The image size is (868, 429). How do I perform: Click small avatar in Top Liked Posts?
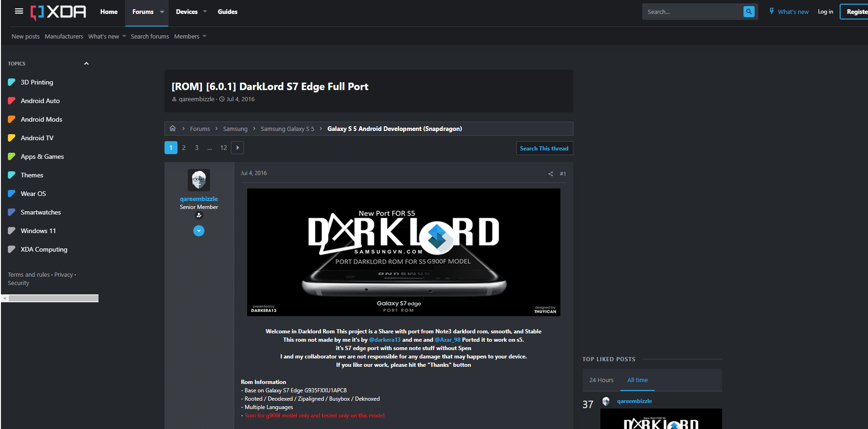(x=606, y=401)
